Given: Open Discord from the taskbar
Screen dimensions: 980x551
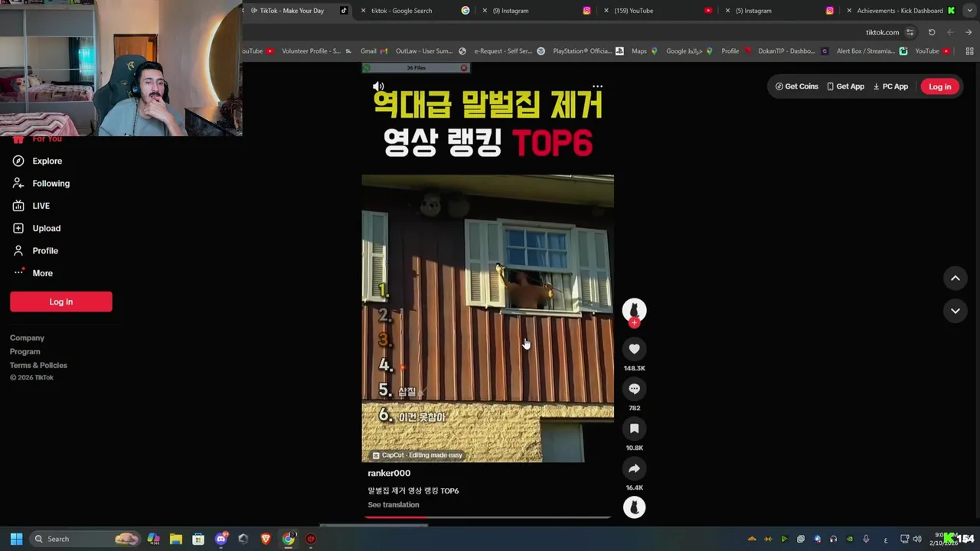Looking at the screenshot, I should (x=221, y=539).
